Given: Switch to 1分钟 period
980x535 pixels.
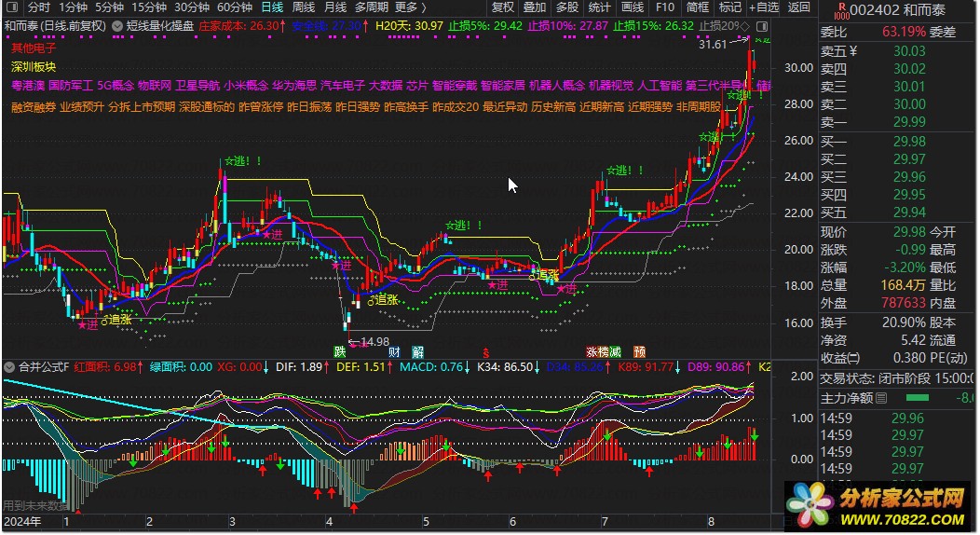Looking at the screenshot, I should click(73, 7).
